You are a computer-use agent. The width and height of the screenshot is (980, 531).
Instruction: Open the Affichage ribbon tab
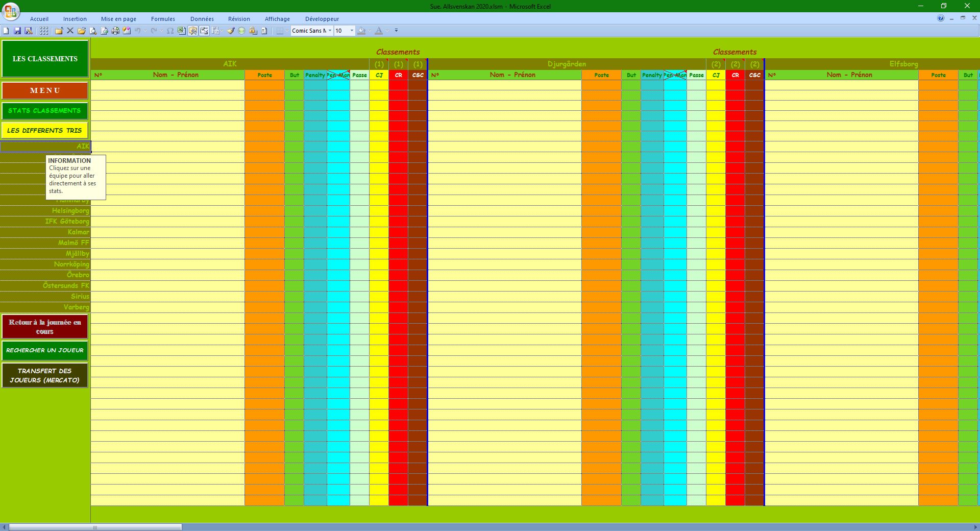(277, 19)
